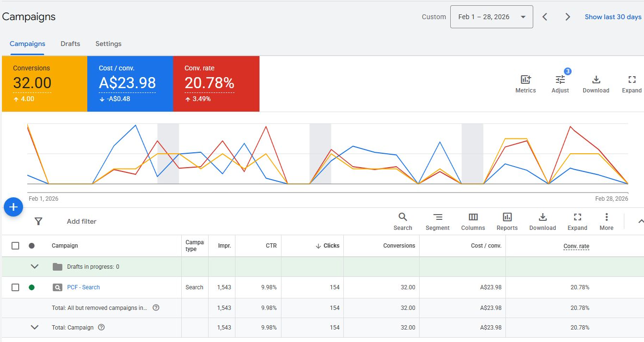Open the chart Metrics icon
This screenshot has width=644, height=342.
[x=526, y=80]
